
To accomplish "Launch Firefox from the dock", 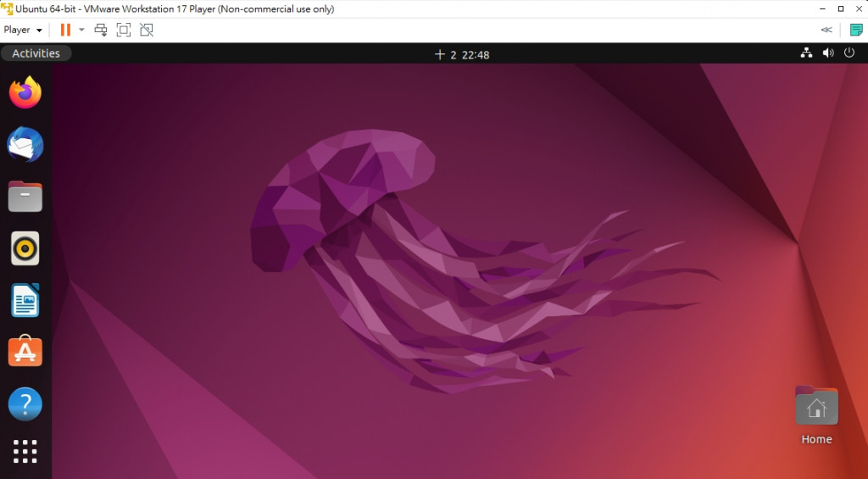I will (25, 92).
